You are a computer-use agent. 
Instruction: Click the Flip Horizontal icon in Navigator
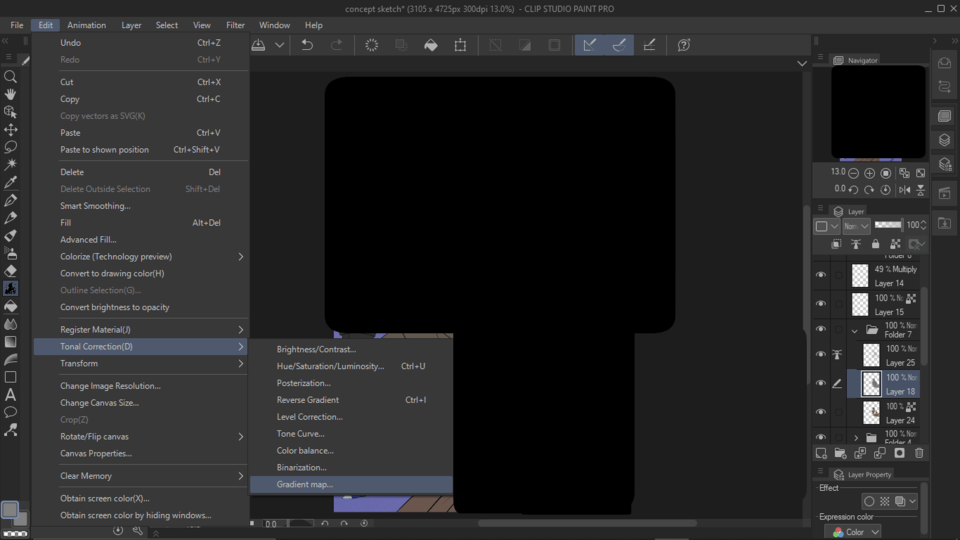click(x=904, y=189)
